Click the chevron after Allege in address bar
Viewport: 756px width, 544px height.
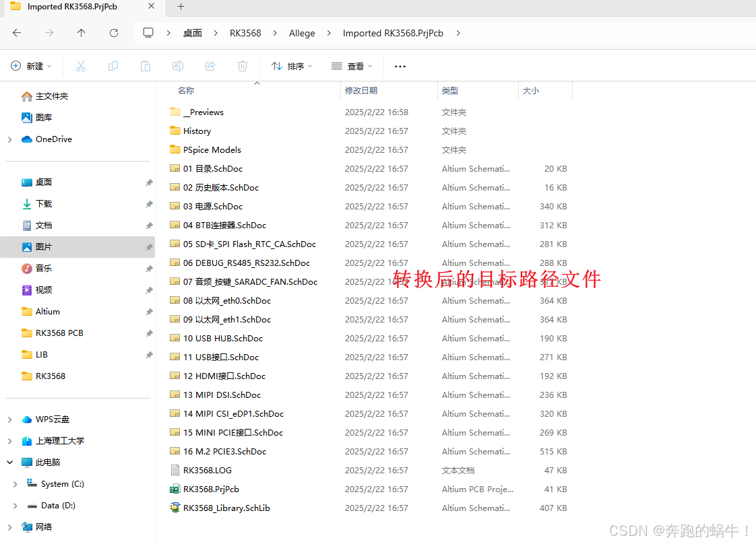tap(329, 33)
